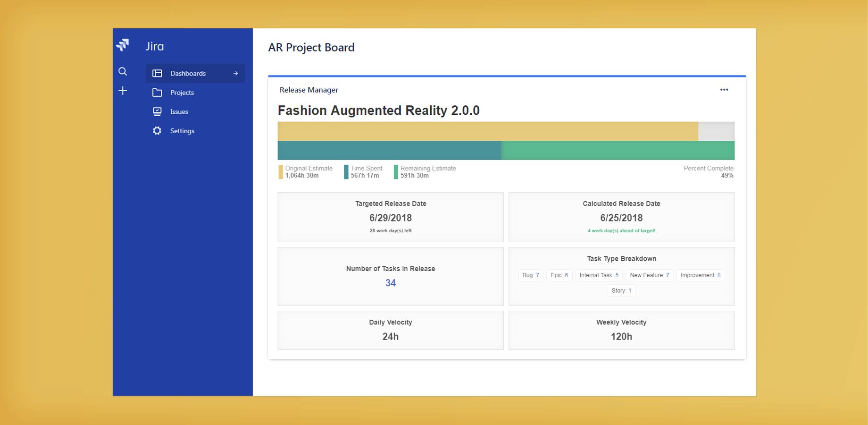Click the 567h 17m time spent value
This screenshot has width=868, height=425.
(365, 176)
